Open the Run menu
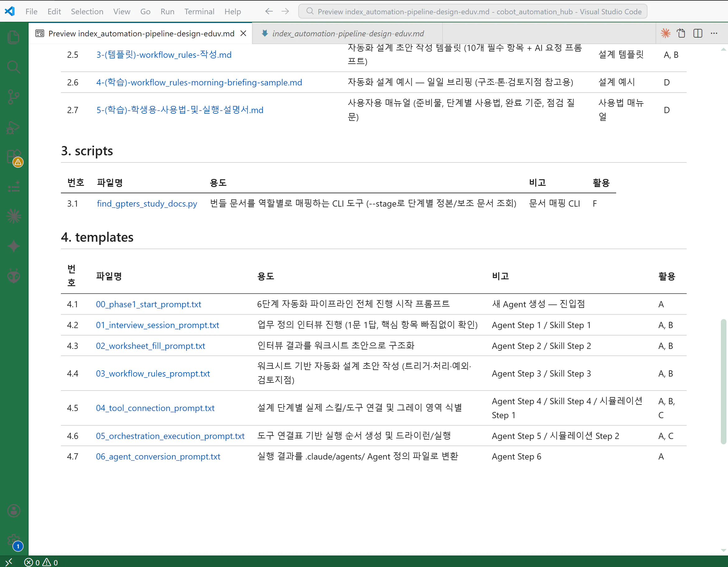Image resolution: width=728 pixels, height=567 pixels. [x=167, y=11]
